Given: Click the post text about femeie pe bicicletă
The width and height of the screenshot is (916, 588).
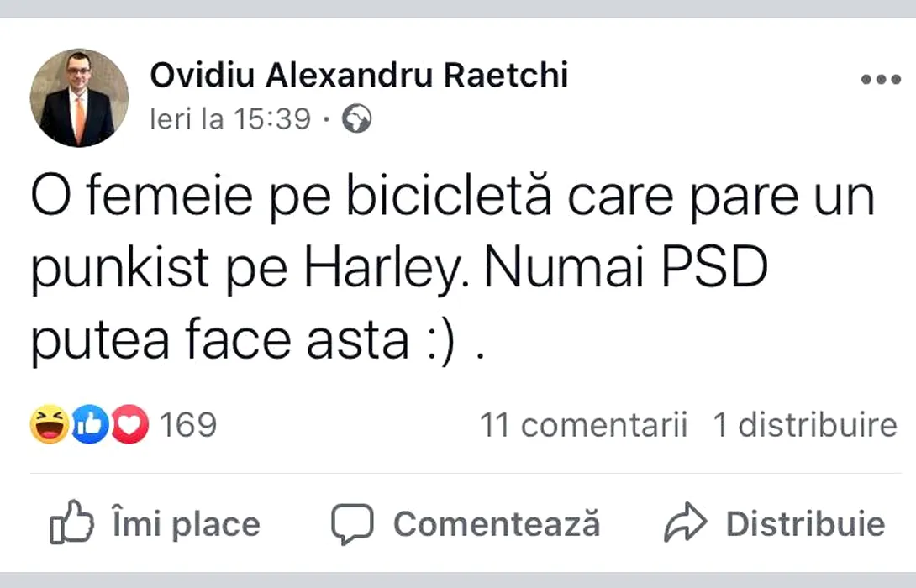Looking at the screenshot, I should pyautogui.click(x=452, y=269).
